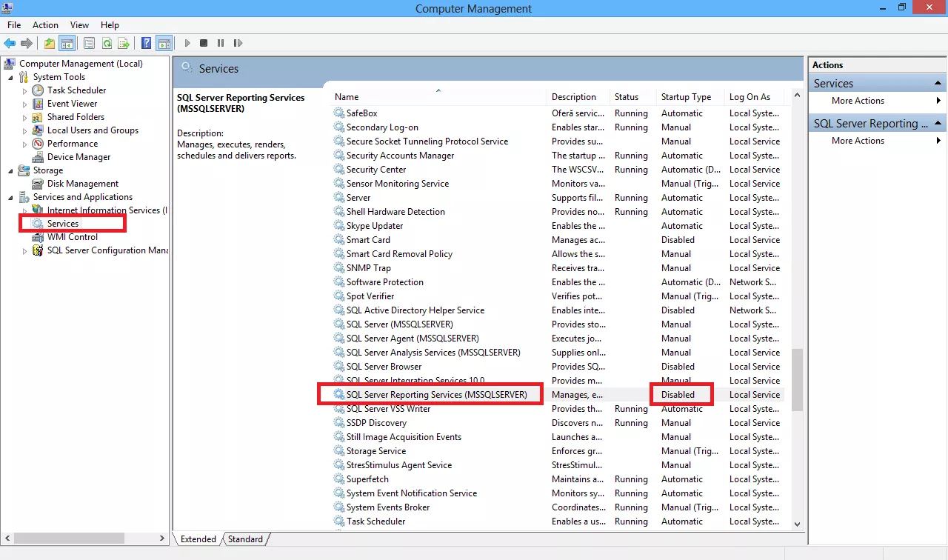The width and height of the screenshot is (948, 560).
Task: Select the SQL Server Browser service
Action: [557, 367]
